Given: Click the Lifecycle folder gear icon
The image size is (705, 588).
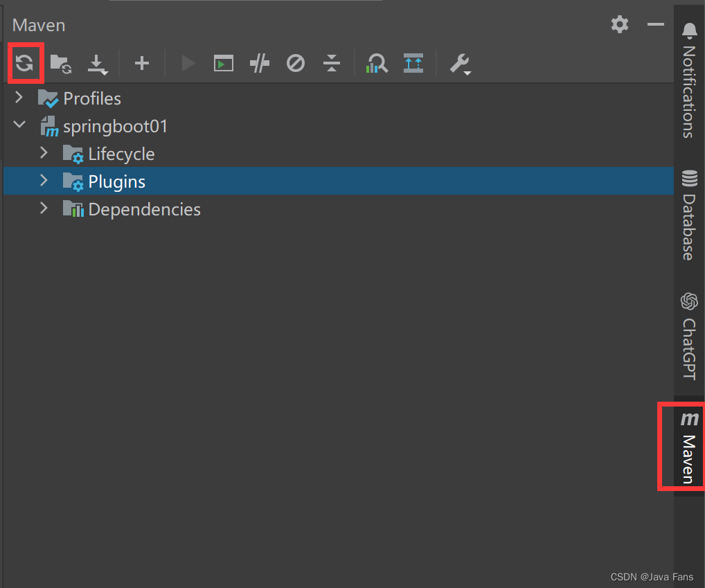Looking at the screenshot, I should [x=73, y=154].
